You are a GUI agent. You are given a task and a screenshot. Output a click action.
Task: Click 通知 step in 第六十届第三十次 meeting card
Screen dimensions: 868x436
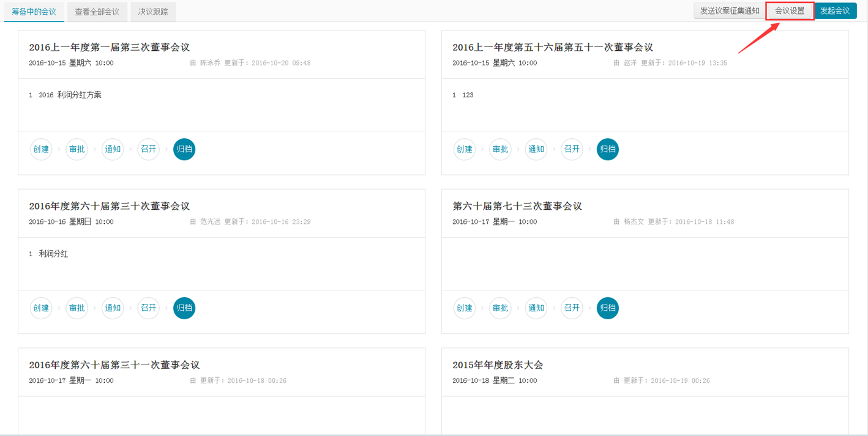tap(113, 308)
